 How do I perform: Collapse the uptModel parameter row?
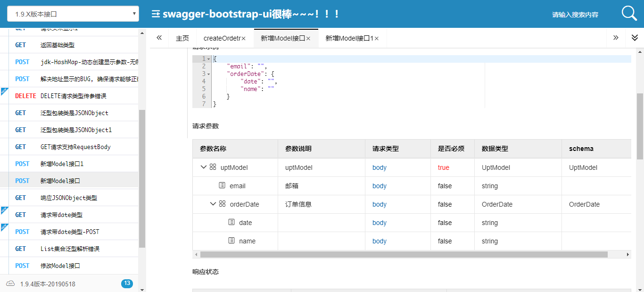pos(203,167)
